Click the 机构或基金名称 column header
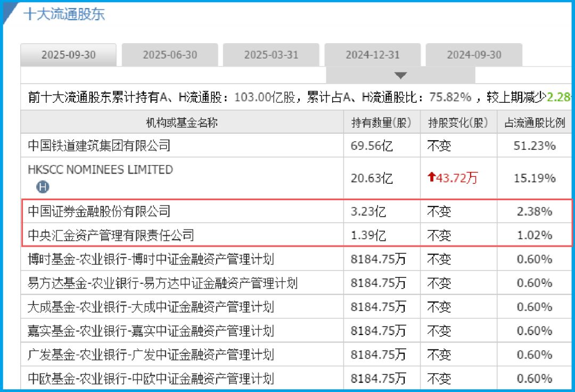 pyautogui.click(x=182, y=123)
